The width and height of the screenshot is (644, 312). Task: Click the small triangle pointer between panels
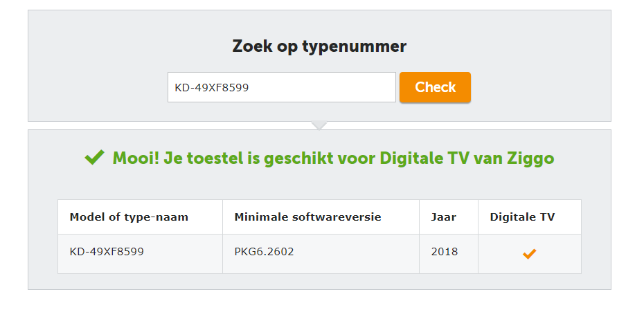[319, 125]
